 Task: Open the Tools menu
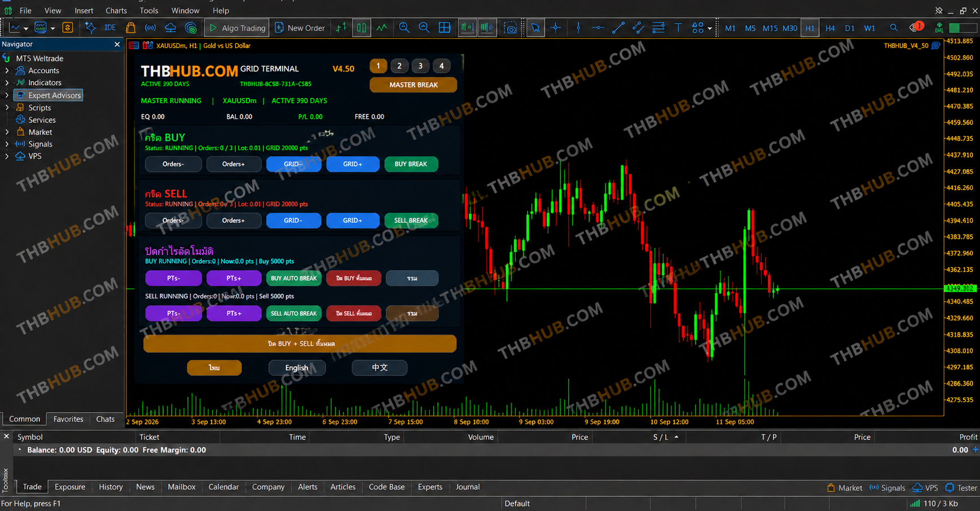tap(149, 10)
